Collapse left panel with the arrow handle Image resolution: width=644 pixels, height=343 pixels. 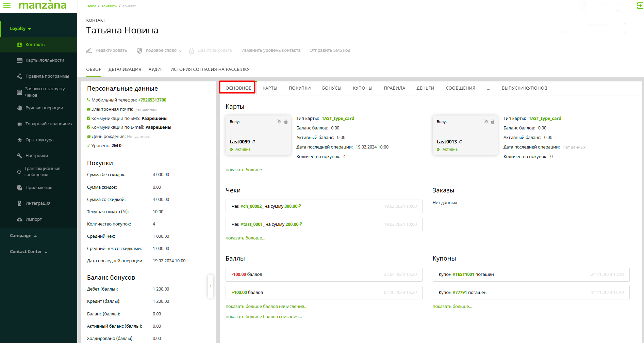pos(210,286)
